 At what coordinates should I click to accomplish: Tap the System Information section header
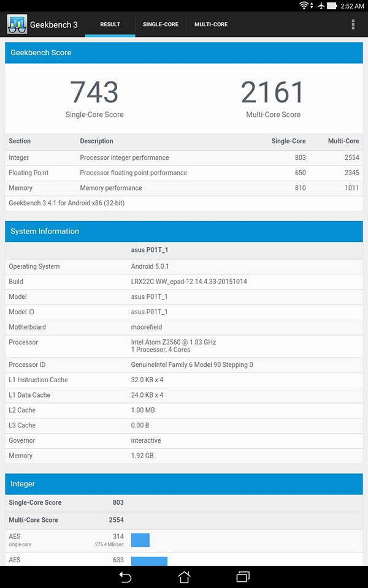tap(184, 232)
